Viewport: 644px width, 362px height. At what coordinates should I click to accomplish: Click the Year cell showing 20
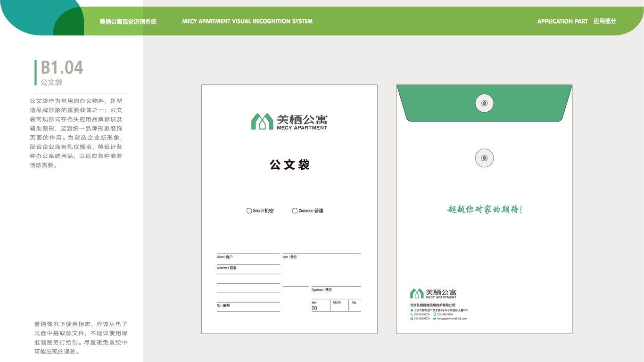pyautogui.click(x=321, y=305)
